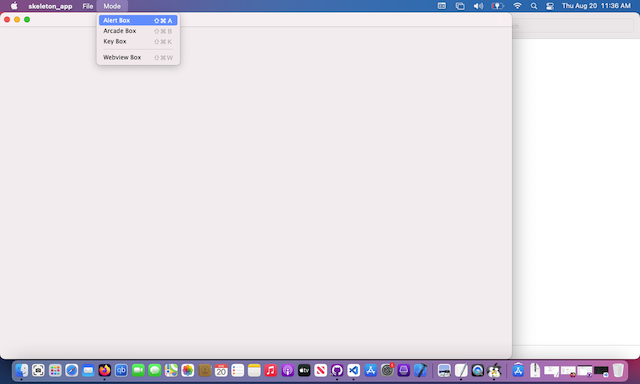Open Maps from the dock
The width and height of the screenshot is (640, 384).
point(171,371)
